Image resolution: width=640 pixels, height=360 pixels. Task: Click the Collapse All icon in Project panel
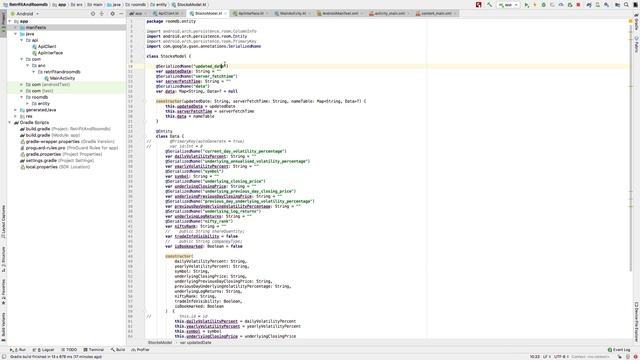tap(102, 13)
